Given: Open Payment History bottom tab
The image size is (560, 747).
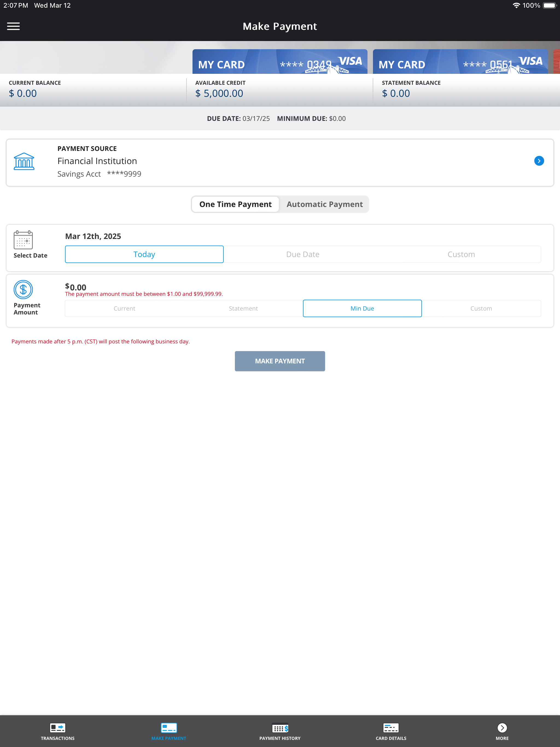Looking at the screenshot, I should tap(280, 731).
